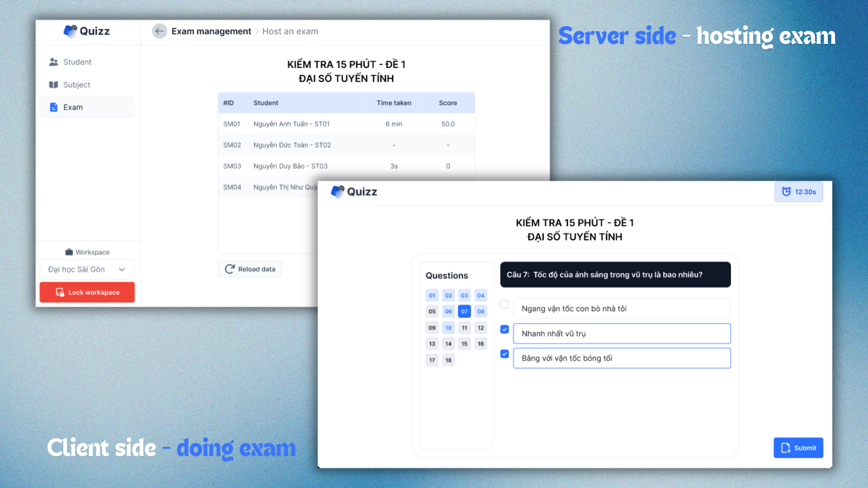Click the back arrow beside Exam management
This screenshot has height=488, width=868.
(x=159, y=31)
